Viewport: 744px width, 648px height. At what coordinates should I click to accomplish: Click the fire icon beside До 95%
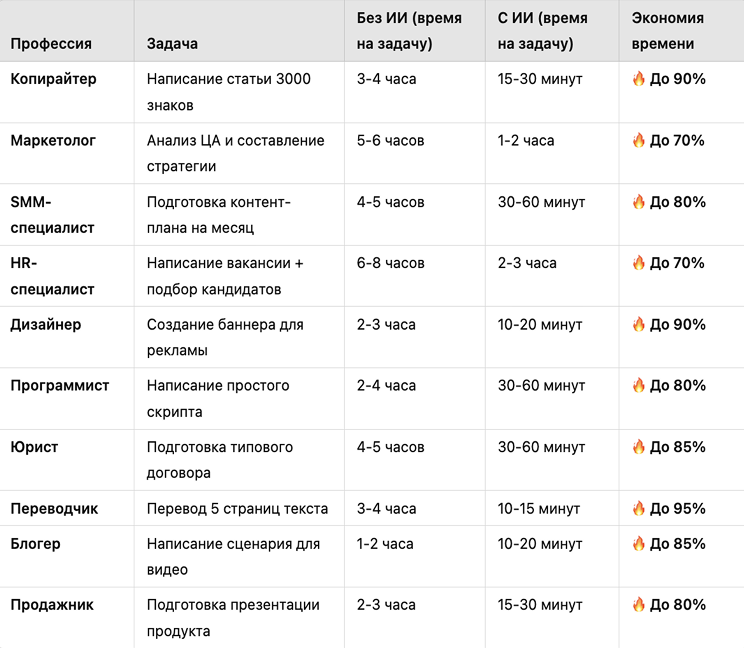(638, 508)
